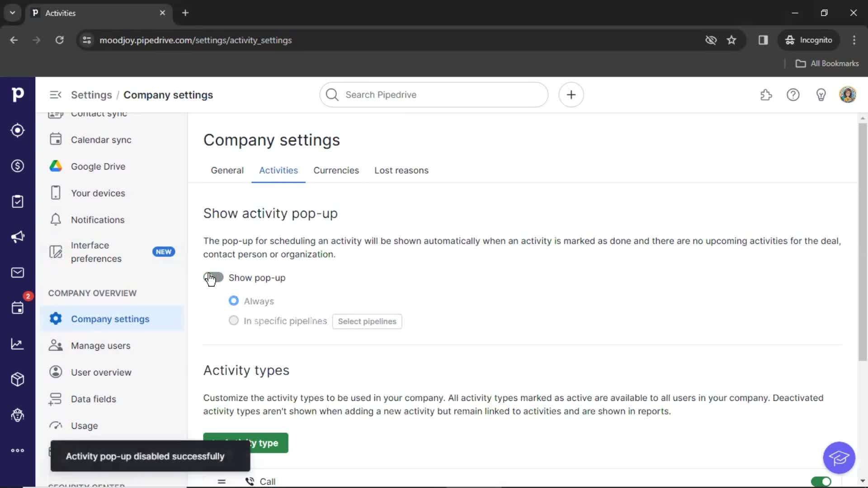Click the Usage sidebar link
The image size is (868, 488).
tap(84, 426)
